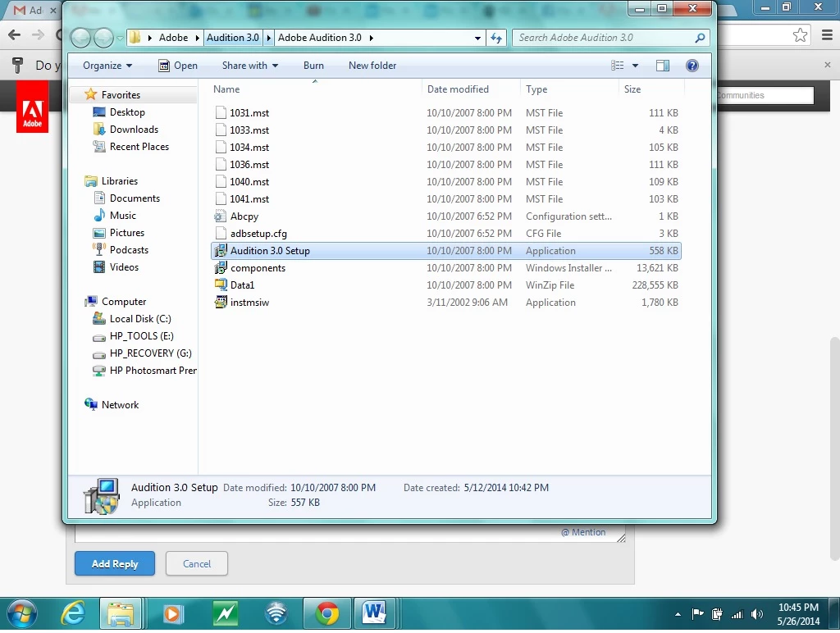Select the 1040.mst file row

(446, 182)
